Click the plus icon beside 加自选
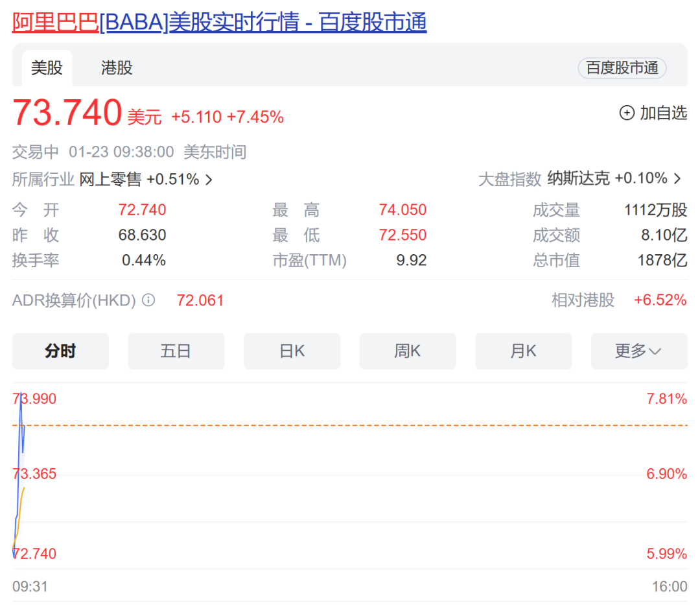Viewport: 700px width, 605px height. coord(627,113)
